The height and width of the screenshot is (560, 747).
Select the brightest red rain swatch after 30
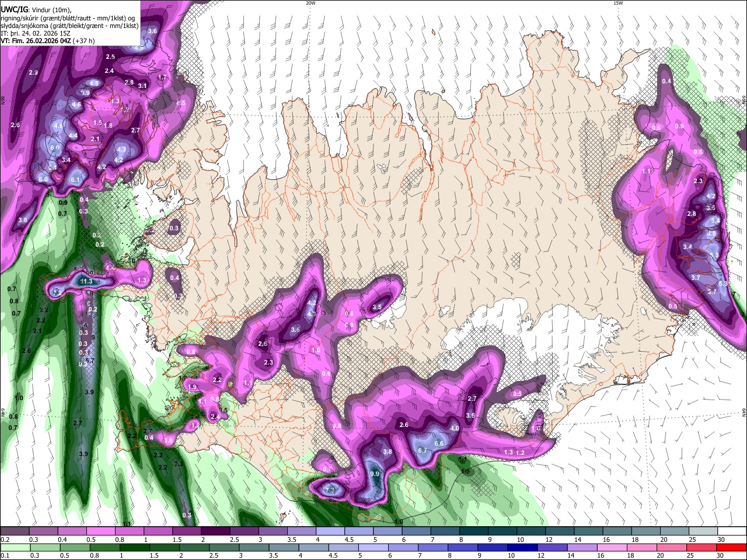tap(731, 547)
